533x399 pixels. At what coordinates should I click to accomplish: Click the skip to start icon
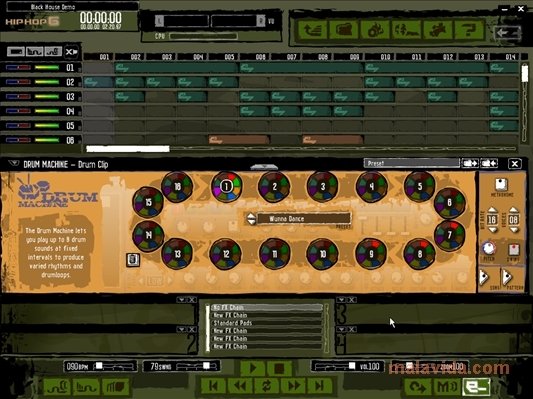coord(213,386)
